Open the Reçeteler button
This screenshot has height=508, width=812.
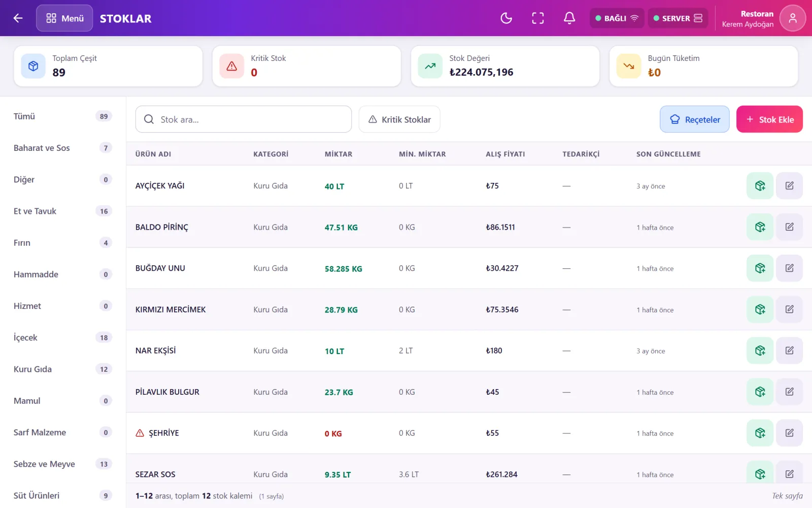(694, 119)
